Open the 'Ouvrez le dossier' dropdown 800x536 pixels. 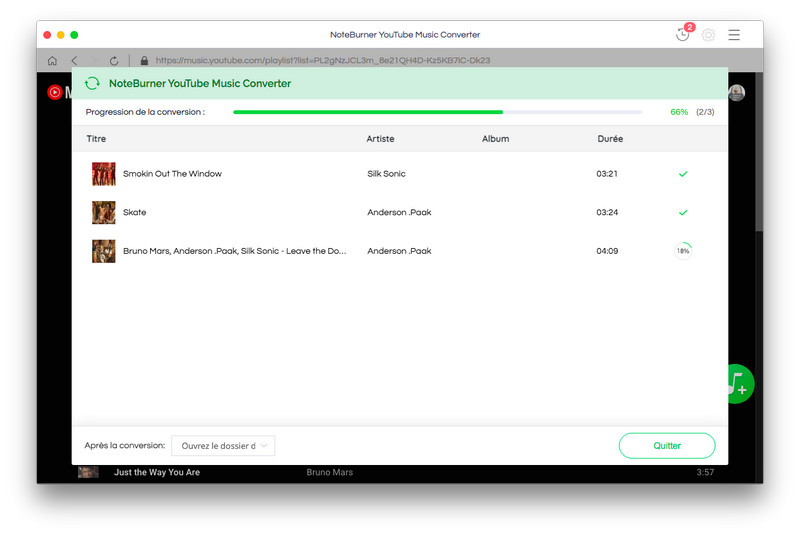pos(223,446)
